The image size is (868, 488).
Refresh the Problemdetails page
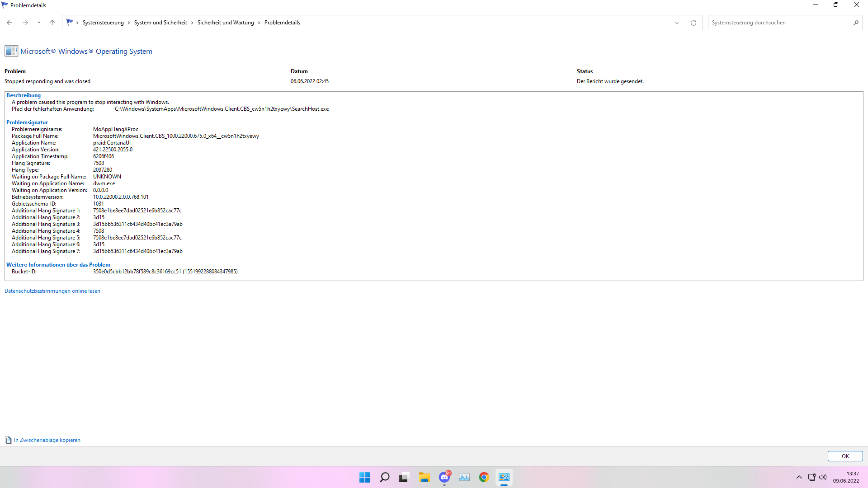tap(693, 23)
